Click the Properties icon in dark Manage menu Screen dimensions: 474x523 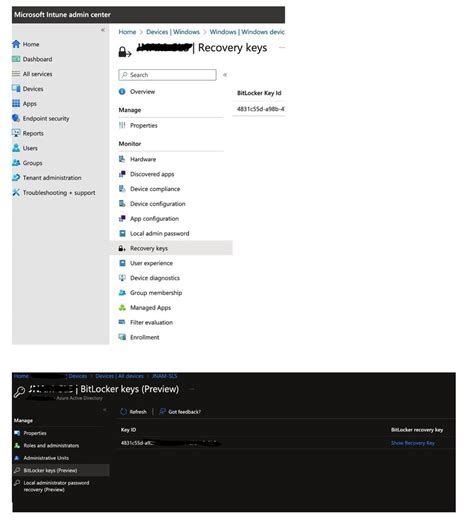(17, 433)
